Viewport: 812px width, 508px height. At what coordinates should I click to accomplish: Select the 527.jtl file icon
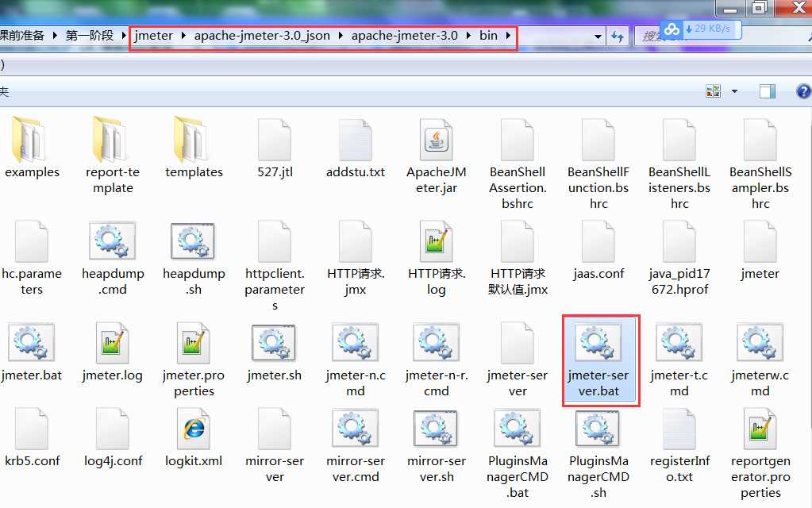[275, 140]
